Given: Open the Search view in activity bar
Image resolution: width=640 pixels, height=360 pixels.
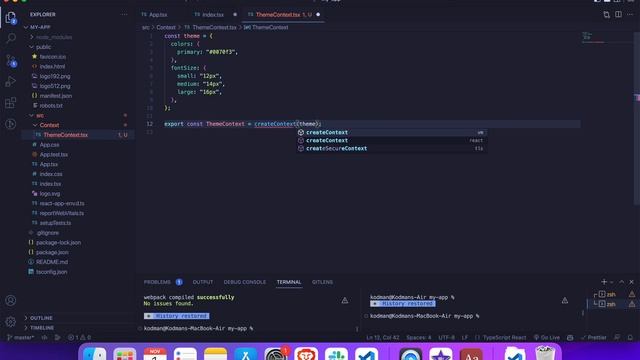Looking at the screenshot, I should (x=11, y=38).
